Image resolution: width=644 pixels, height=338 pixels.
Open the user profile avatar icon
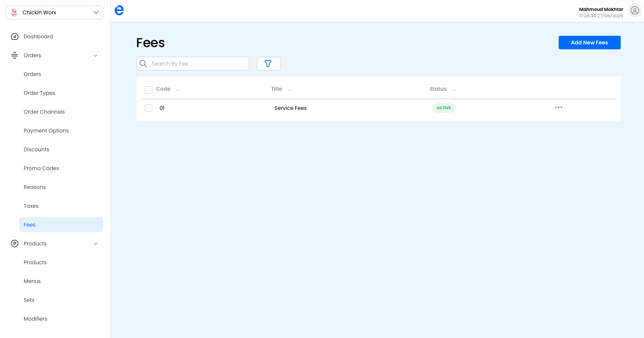[x=635, y=11]
